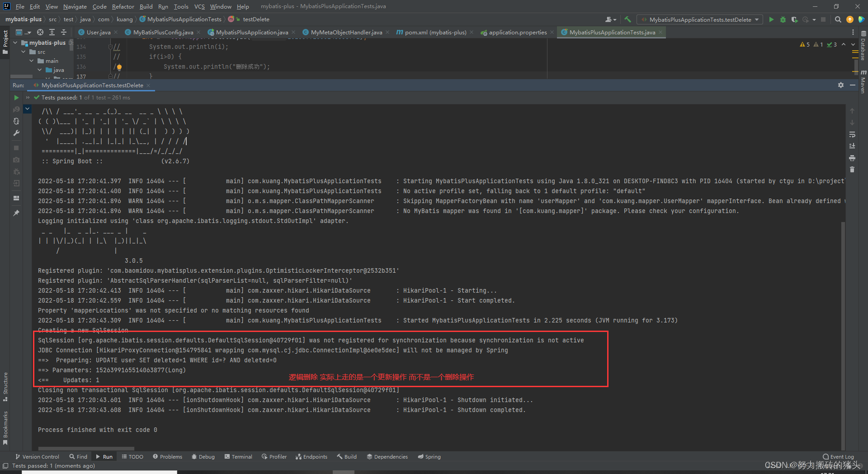Screen dimensions: 868x474
Task: Open the Navigate menu
Action: tap(75, 6)
